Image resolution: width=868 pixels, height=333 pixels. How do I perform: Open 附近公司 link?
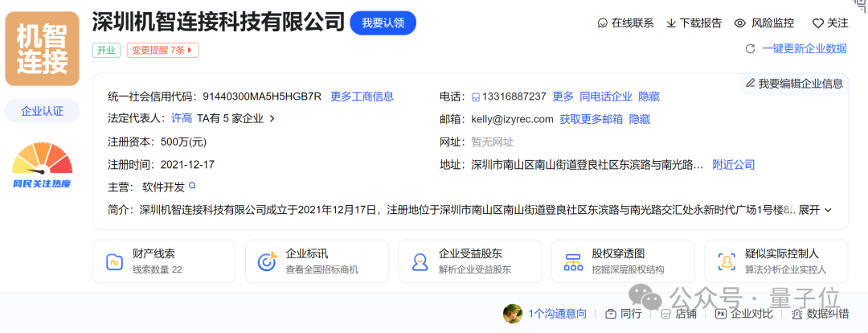click(x=734, y=165)
